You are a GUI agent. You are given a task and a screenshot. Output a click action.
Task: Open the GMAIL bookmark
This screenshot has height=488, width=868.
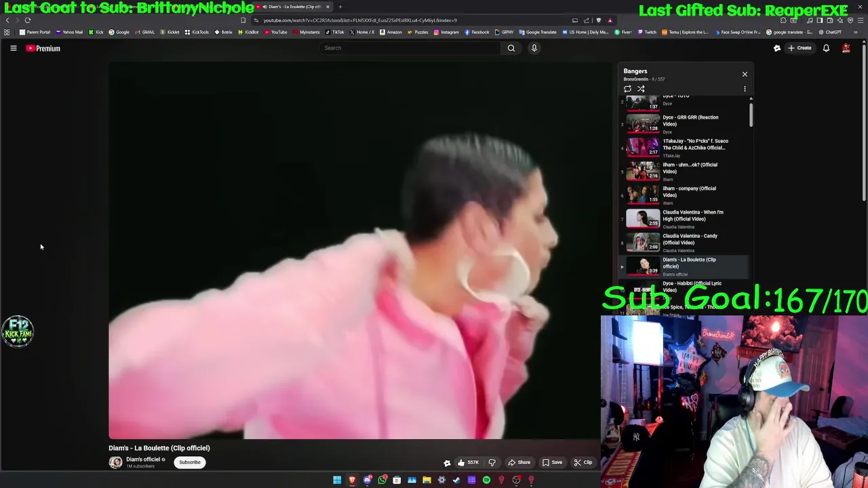[x=144, y=32]
